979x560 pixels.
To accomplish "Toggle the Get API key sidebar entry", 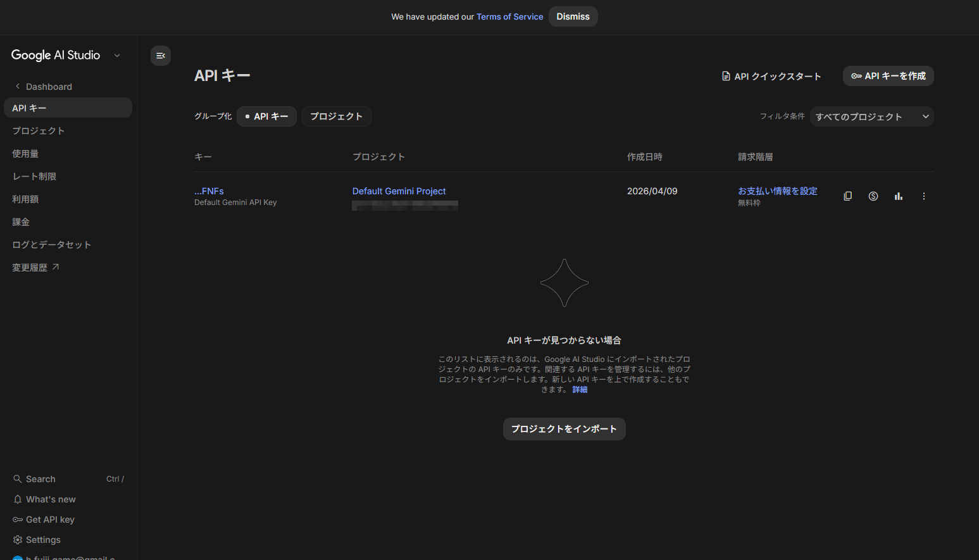I will [x=49, y=519].
